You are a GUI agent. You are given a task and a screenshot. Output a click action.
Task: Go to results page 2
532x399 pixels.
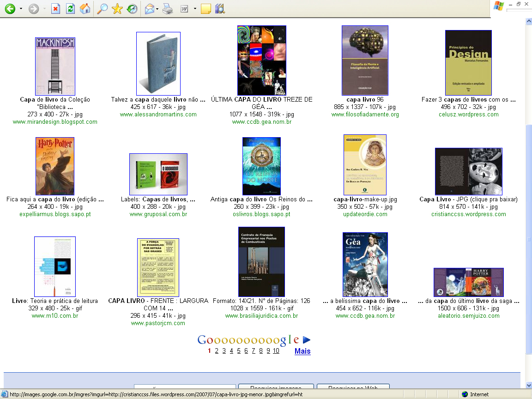coord(217,351)
